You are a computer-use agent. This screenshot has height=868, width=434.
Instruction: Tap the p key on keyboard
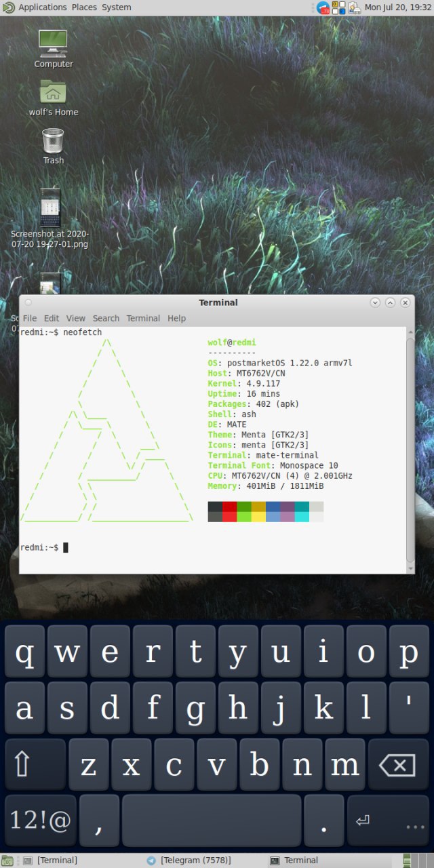(x=409, y=652)
